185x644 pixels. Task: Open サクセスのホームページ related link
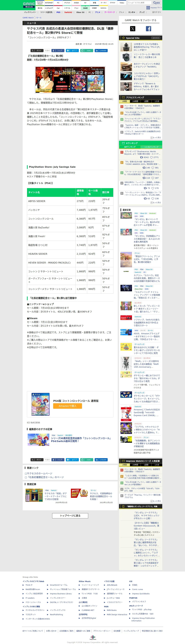click(x=39, y=474)
